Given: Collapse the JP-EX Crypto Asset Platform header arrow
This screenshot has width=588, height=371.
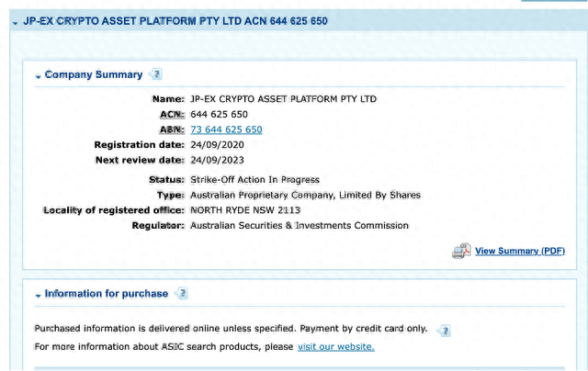Looking at the screenshot, I should 15,20.
